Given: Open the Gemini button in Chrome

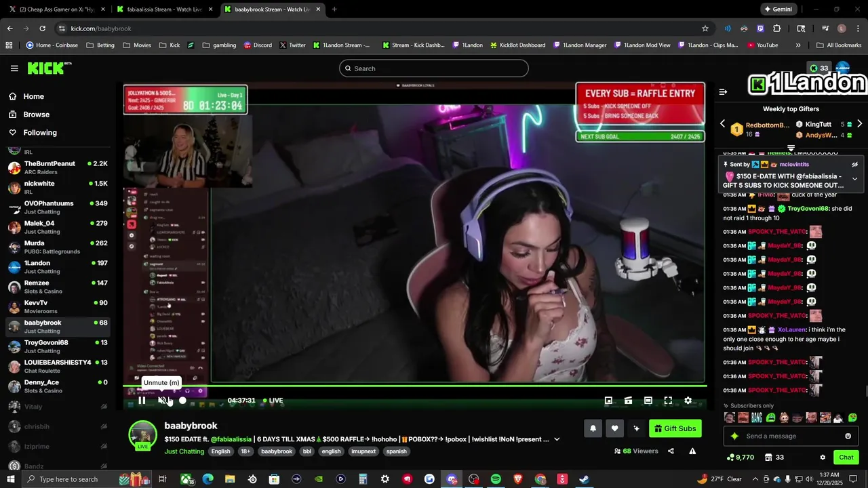Looking at the screenshot, I should (778, 9).
